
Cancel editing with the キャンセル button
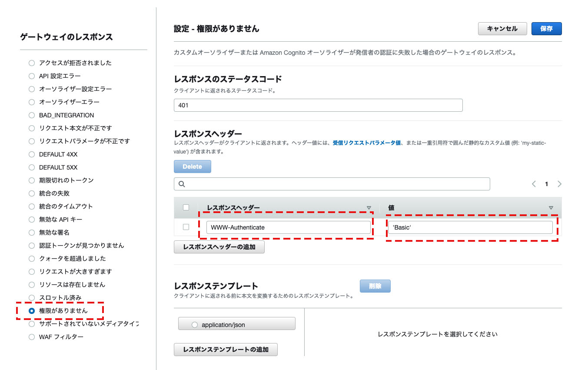pyautogui.click(x=502, y=29)
